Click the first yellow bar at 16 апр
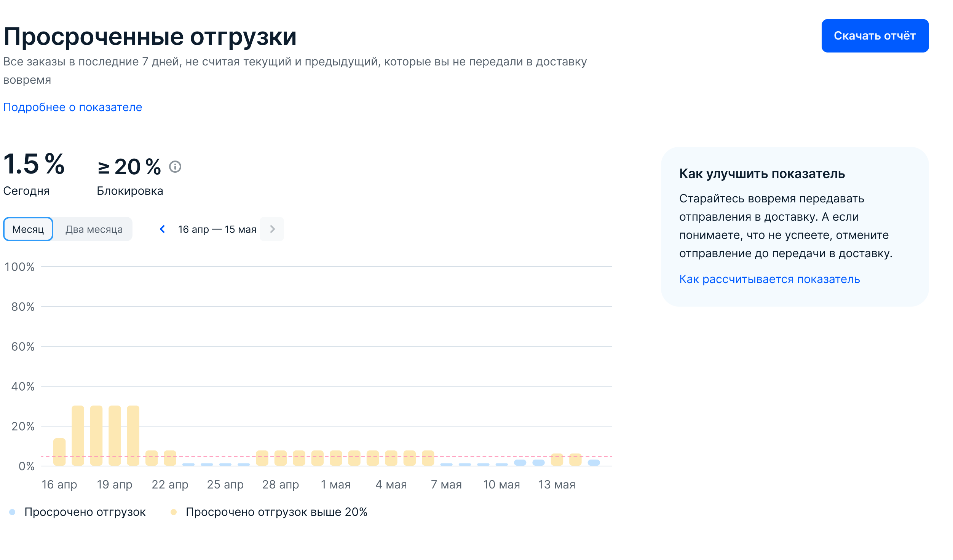 click(x=59, y=452)
